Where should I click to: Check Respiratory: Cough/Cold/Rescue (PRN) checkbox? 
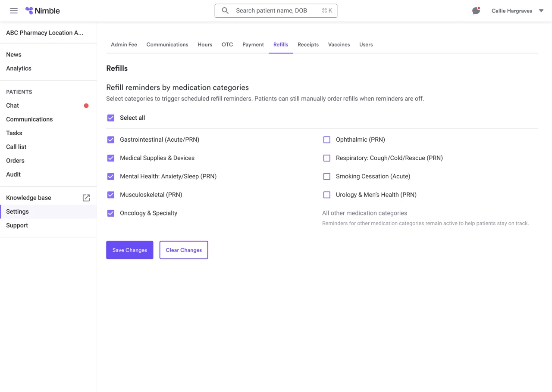[x=327, y=158]
